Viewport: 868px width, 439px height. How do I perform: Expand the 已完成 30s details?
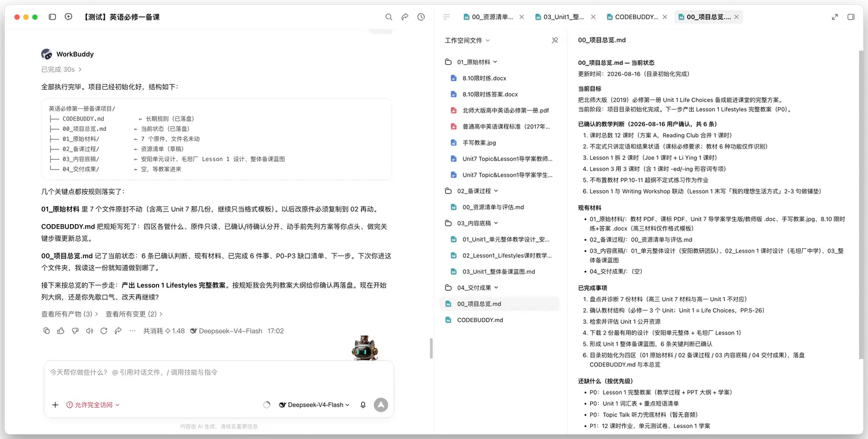click(x=61, y=69)
